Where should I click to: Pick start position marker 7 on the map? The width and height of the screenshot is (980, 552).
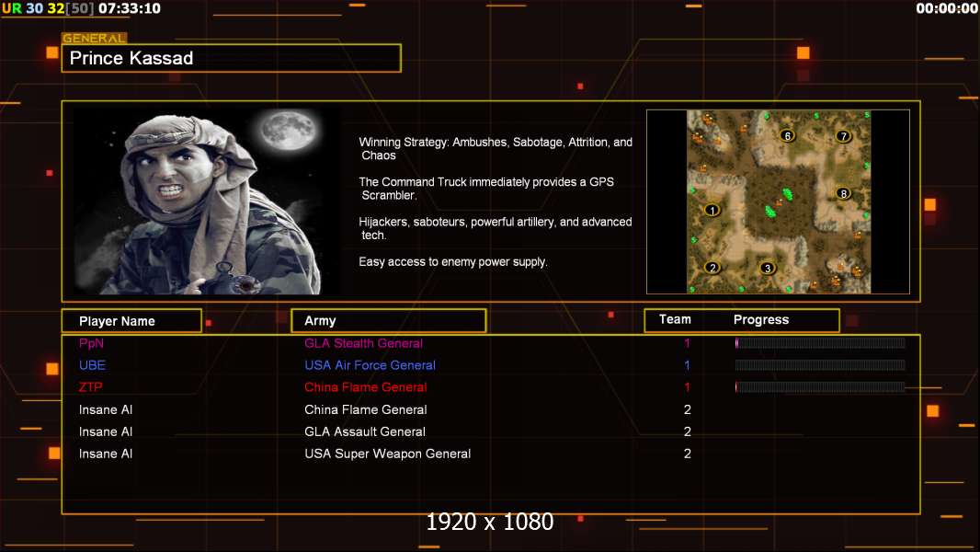tap(843, 135)
